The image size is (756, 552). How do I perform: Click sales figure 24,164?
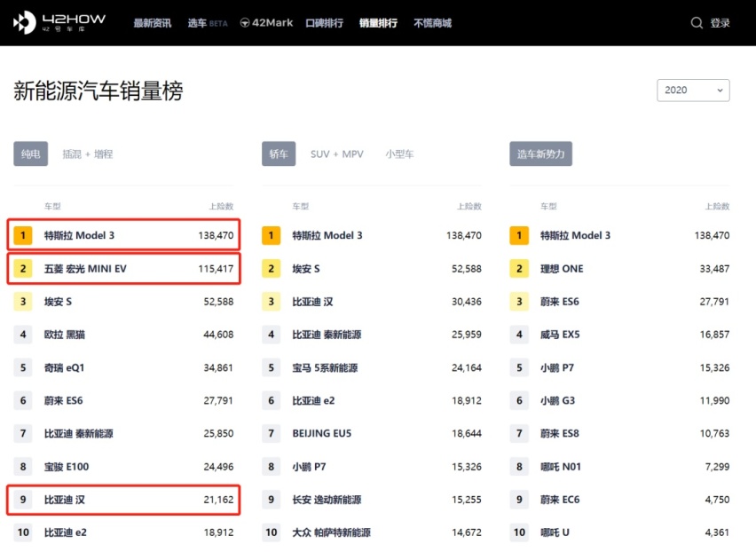(466, 367)
